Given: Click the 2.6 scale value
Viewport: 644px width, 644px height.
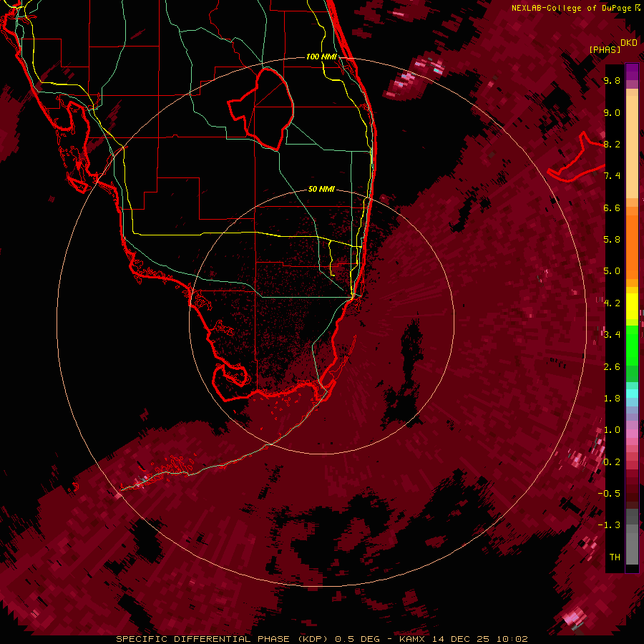Looking at the screenshot, I should pyautogui.click(x=612, y=367).
